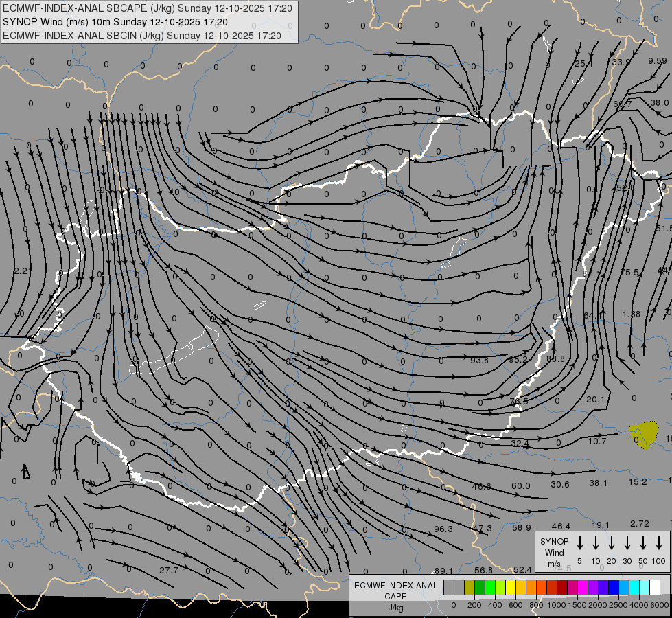The image size is (672, 618).
Task: Click the 38.1 value on the map
Action: [599, 483]
